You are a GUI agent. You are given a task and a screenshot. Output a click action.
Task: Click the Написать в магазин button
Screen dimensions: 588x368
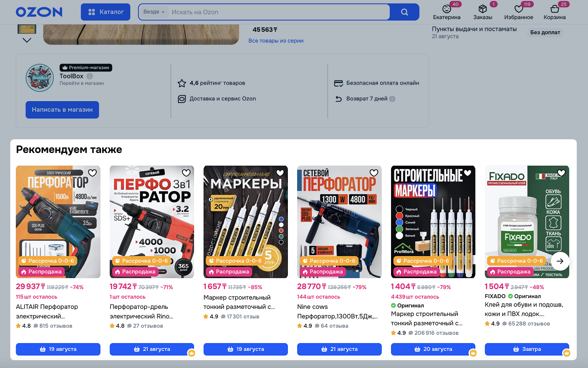(62, 110)
